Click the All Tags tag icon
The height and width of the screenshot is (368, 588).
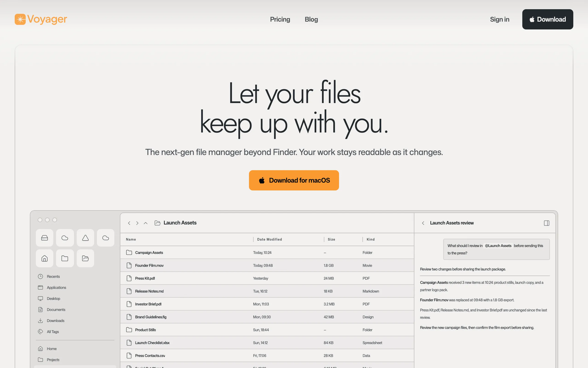[x=40, y=332]
